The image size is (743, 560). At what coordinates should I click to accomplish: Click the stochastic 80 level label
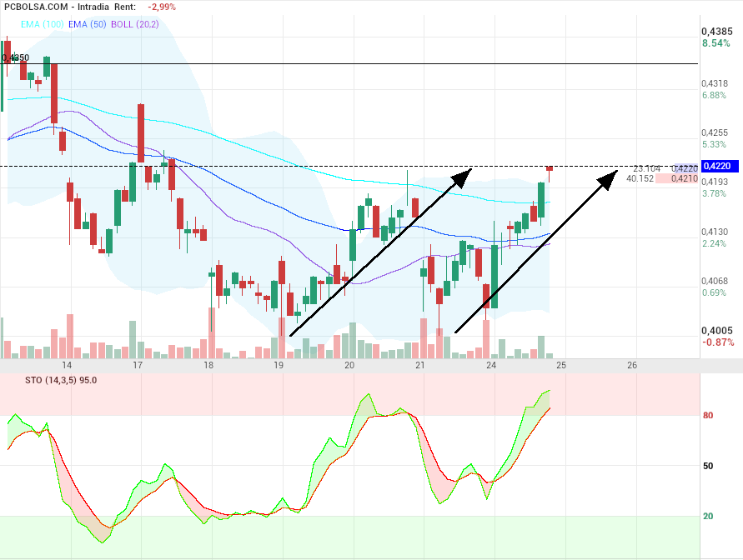[x=708, y=415]
